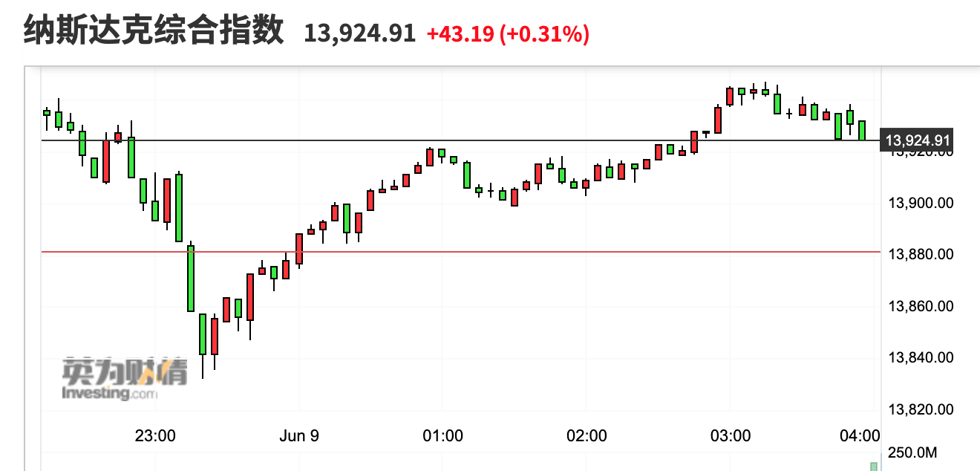Select the Jun 9 date axis label
The height and width of the screenshot is (471, 980).
point(299,435)
